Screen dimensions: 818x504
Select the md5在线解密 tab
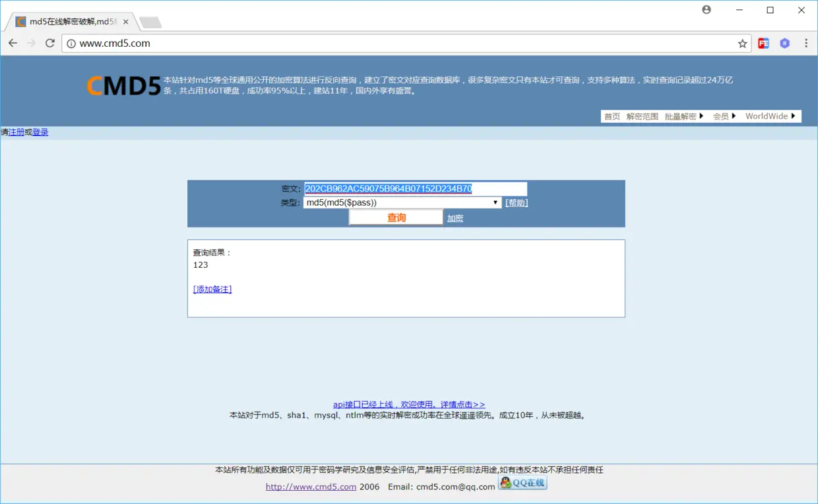pos(71,22)
